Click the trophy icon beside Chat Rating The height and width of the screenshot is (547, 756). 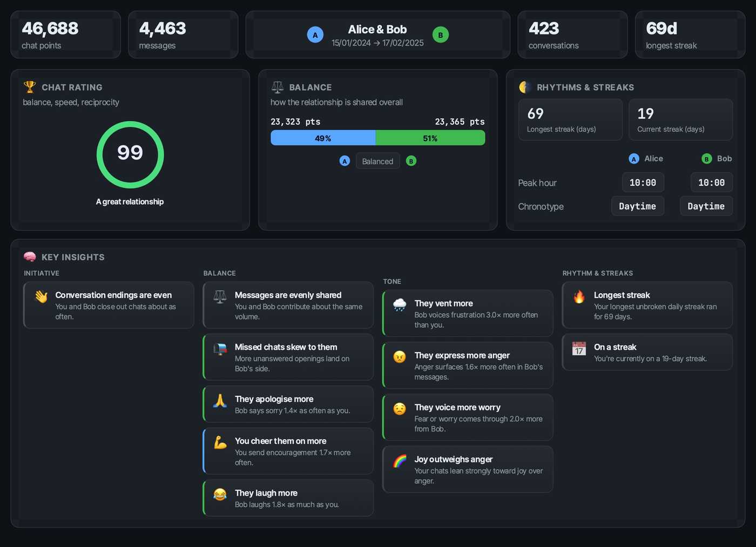[x=30, y=87]
